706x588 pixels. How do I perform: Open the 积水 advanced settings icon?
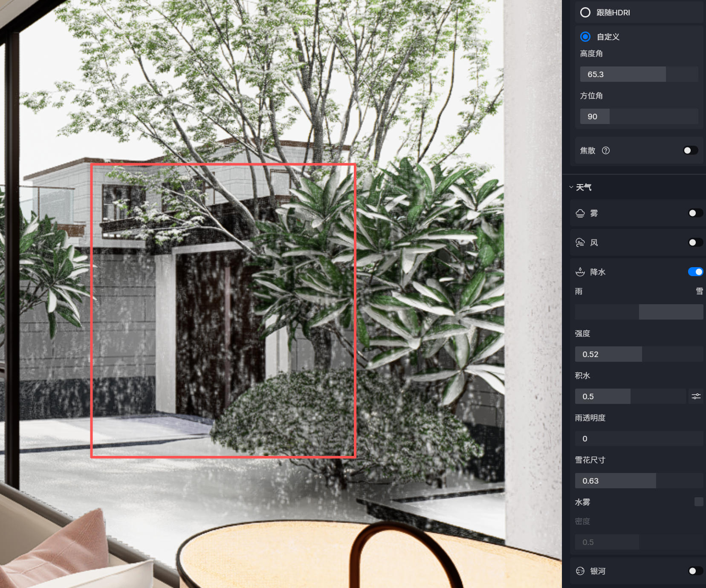click(696, 396)
